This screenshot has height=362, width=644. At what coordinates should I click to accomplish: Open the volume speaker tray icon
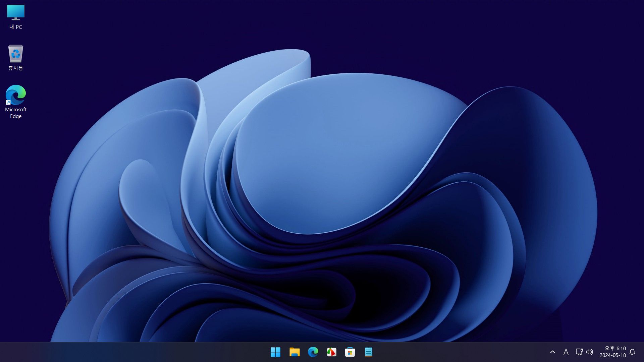[589, 352]
